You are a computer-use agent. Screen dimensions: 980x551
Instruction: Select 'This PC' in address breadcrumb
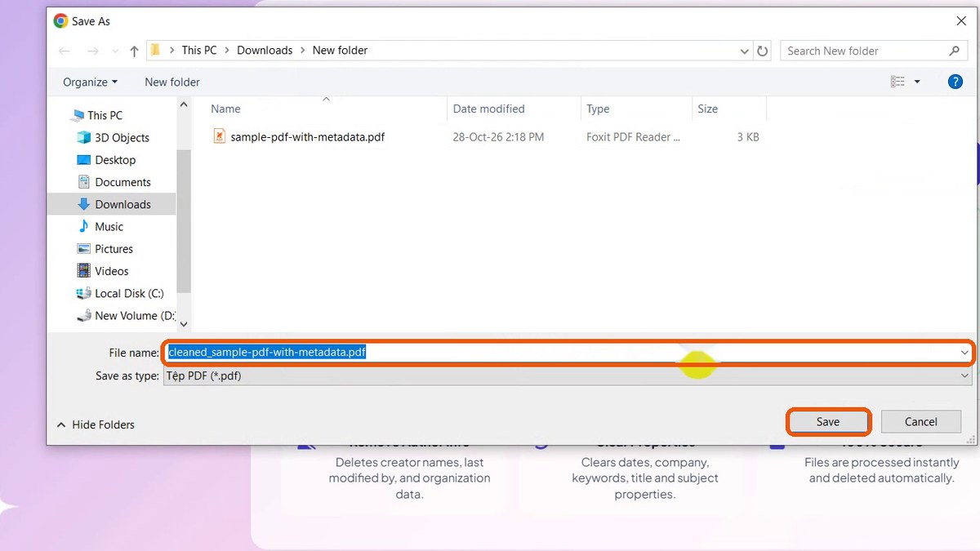[199, 50]
